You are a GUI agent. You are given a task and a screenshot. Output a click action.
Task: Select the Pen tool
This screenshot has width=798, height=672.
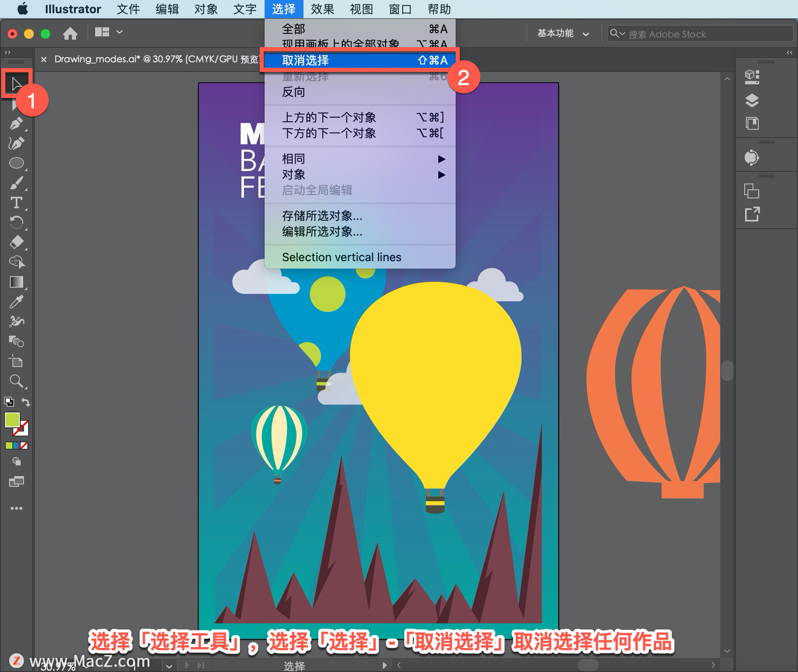pos(16,123)
